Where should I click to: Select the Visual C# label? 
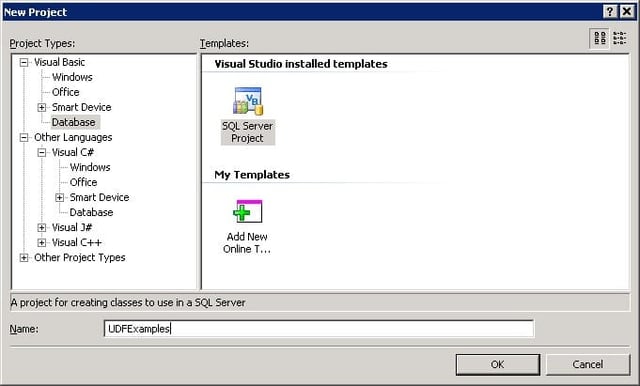[73, 153]
